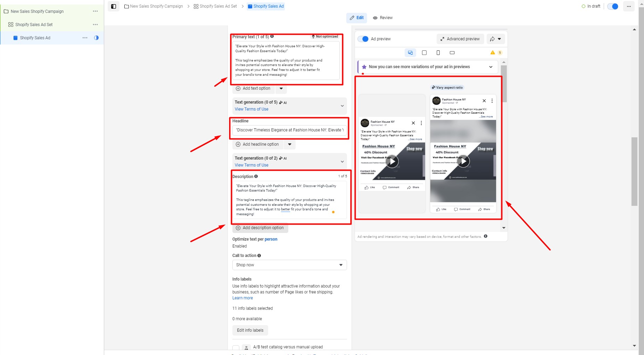The width and height of the screenshot is (644, 355).
Task: Close the left Fashion House NY preview post
Action: click(413, 123)
